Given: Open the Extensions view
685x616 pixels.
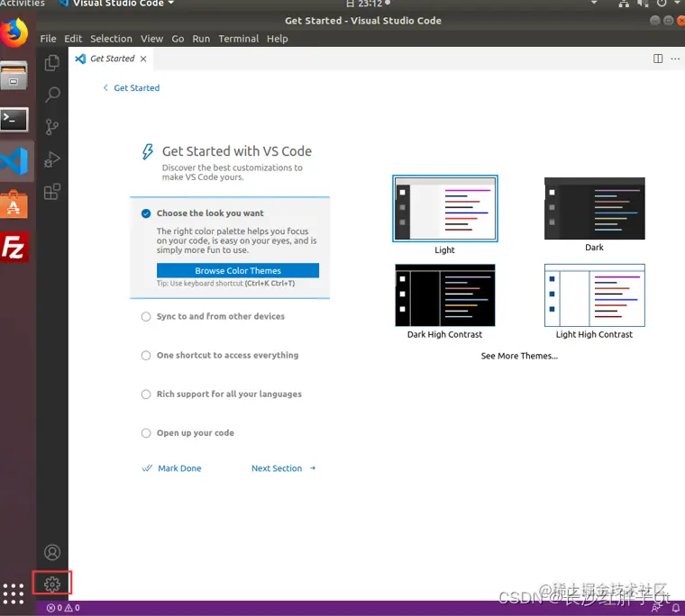Looking at the screenshot, I should click(x=52, y=192).
